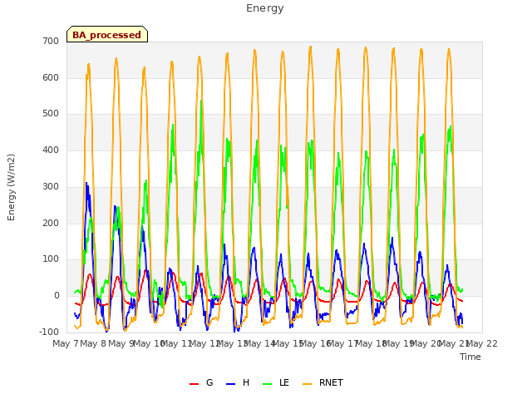
Task: Toggle the RNET series legend entry
Action: pyautogui.click(x=323, y=382)
